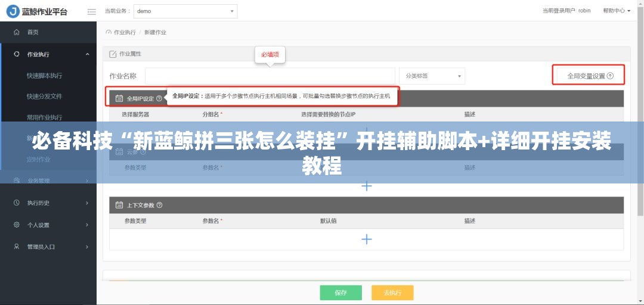Open 快速分发文件 in the sidebar

[x=44, y=97]
